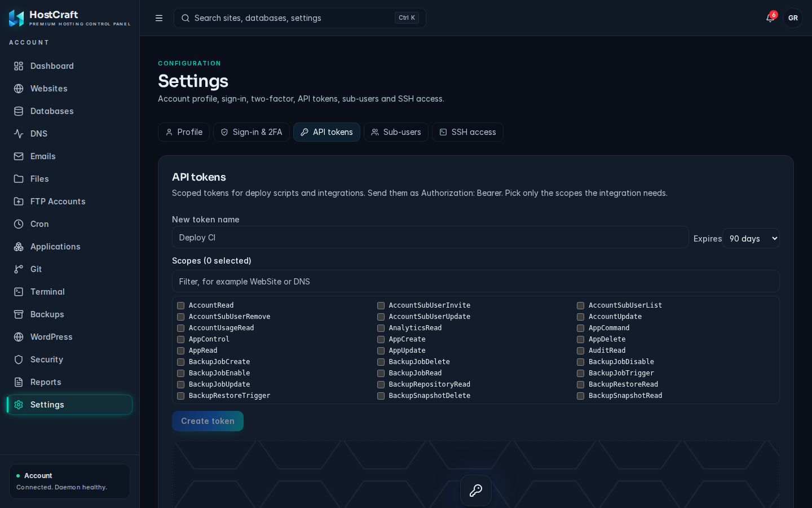812x508 pixels.
Task: Focus the scopes filter input
Action: [476, 281]
